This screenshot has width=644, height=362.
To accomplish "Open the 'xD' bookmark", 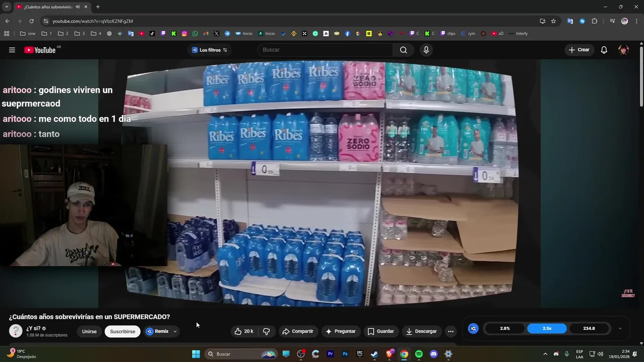I will point(498,34).
